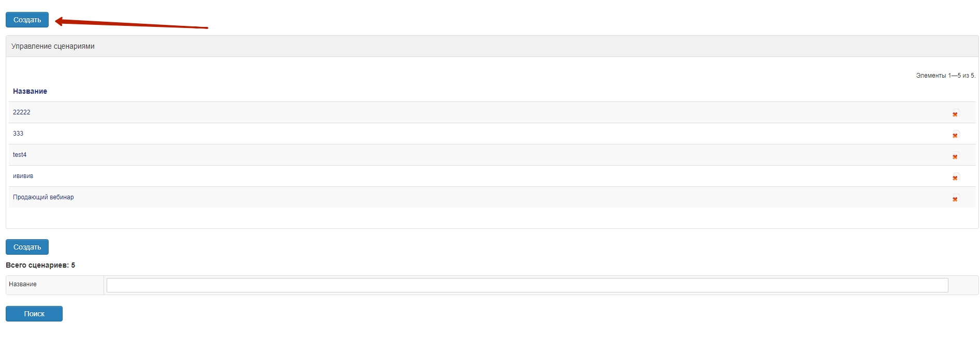Focus the Название search input field
This screenshot has width=980, height=352.
coord(527,285)
